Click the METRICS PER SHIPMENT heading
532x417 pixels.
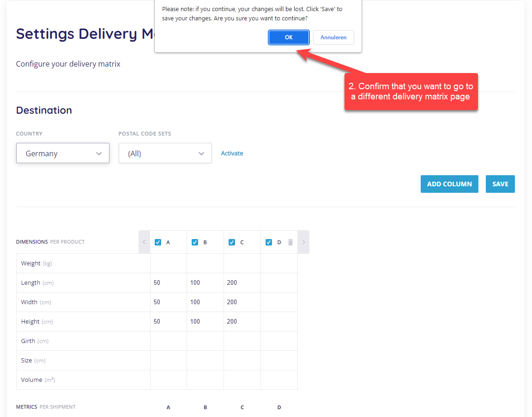point(46,407)
